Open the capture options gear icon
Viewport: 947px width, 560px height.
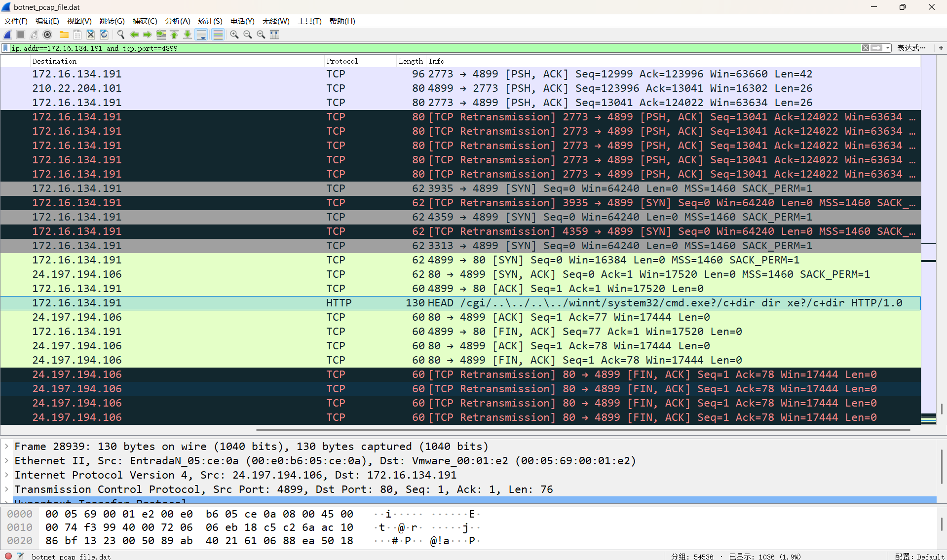point(47,35)
